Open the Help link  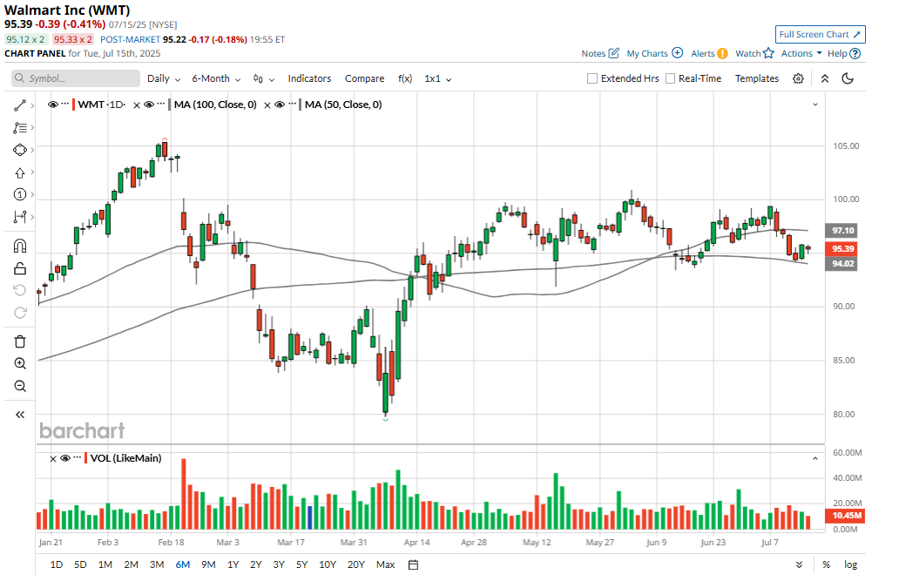pyautogui.click(x=843, y=53)
